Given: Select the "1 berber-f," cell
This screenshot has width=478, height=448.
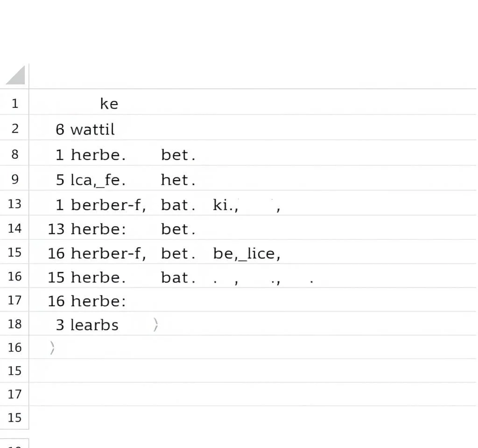Looking at the screenshot, I should [x=100, y=204].
